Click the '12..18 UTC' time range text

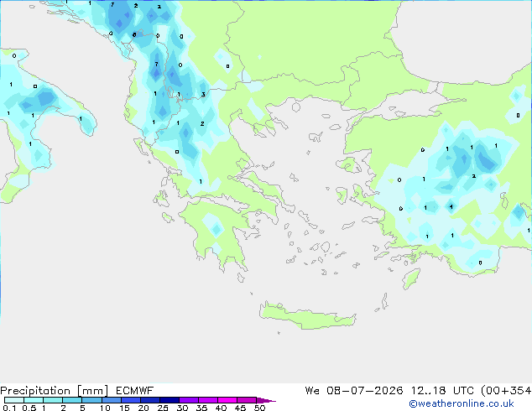[442, 391]
